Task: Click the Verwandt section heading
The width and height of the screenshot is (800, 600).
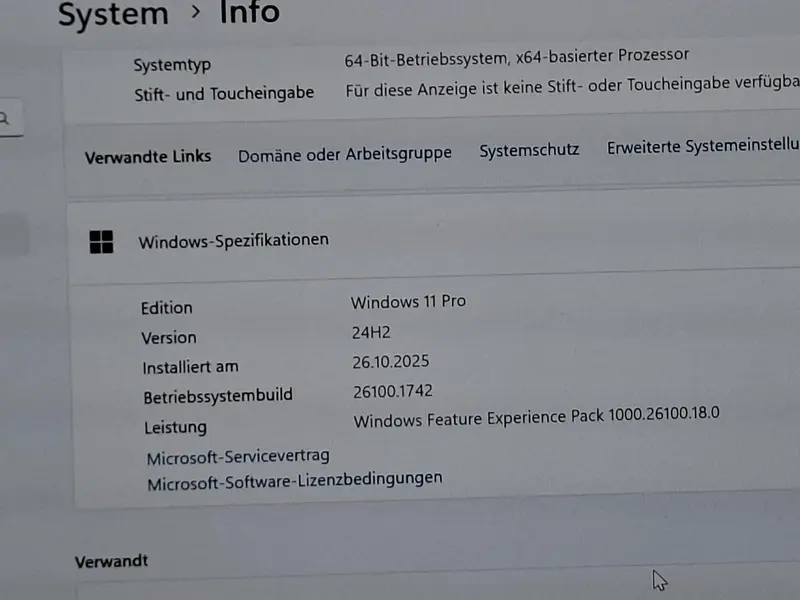Action: pos(111,561)
